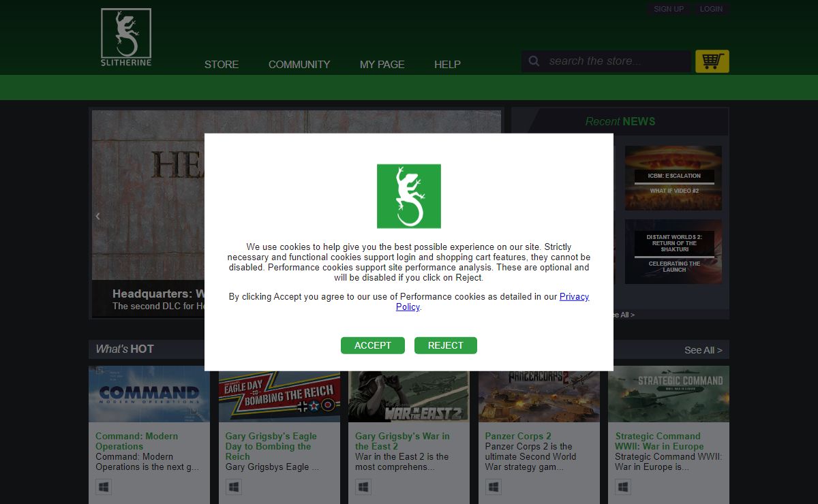Click the LOGIN button
The height and width of the screenshot is (504, 818).
711,9
